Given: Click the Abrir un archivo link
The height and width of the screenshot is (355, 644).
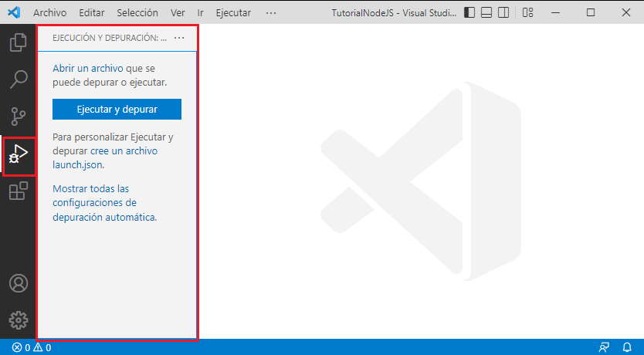Looking at the screenshot, I should click(x=88, y=68).
